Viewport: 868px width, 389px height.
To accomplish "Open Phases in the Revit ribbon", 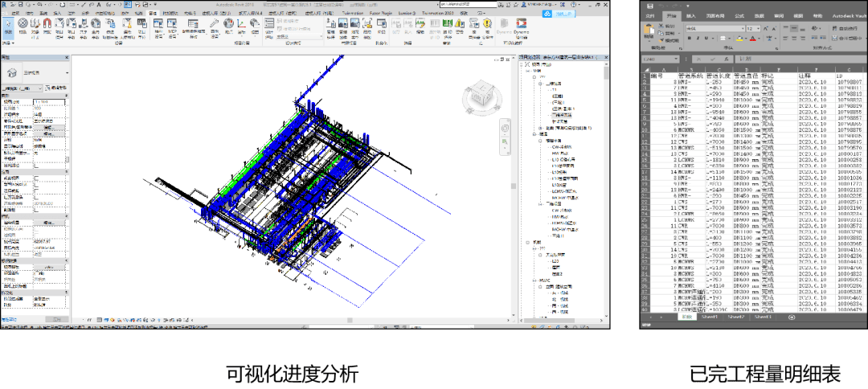I will pyautogui.click(x=382, y=26).
